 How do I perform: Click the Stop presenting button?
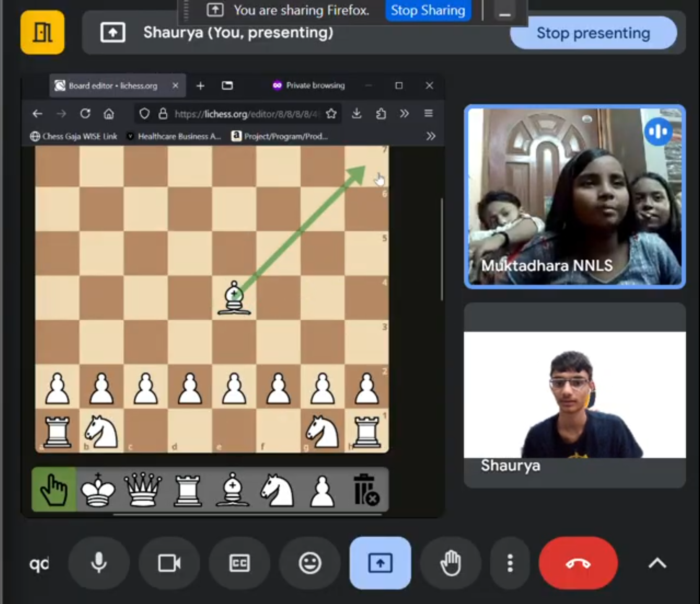pyautogui.click(x=593, y=33)
